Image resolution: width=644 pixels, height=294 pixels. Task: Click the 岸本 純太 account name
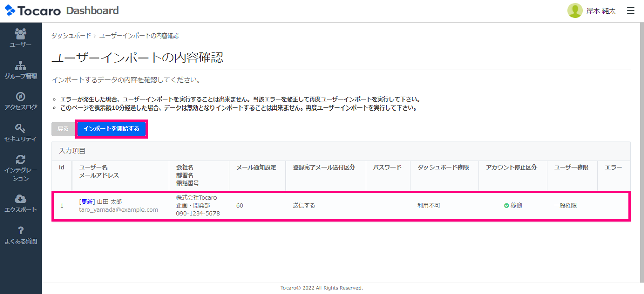pyautogui.click(x=600, y=11)
